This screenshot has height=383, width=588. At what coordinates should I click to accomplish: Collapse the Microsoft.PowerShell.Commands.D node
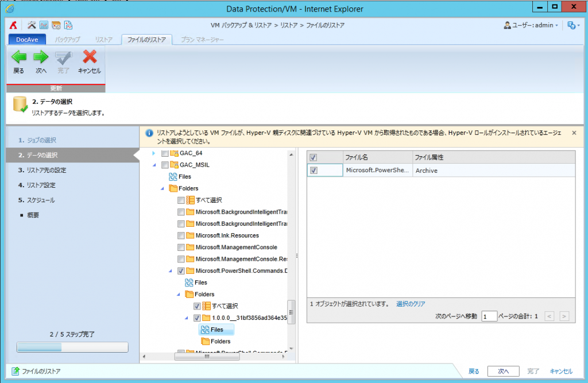click(171, 271)
